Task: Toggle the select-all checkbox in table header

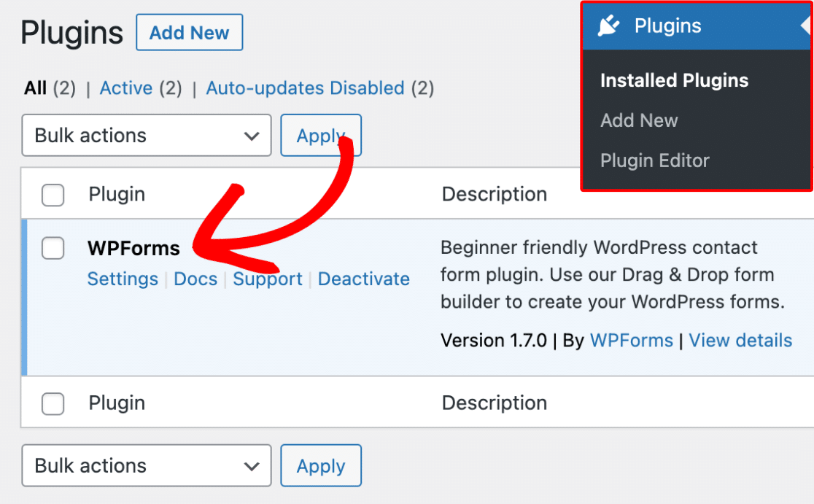Action: tap(53, 195)
